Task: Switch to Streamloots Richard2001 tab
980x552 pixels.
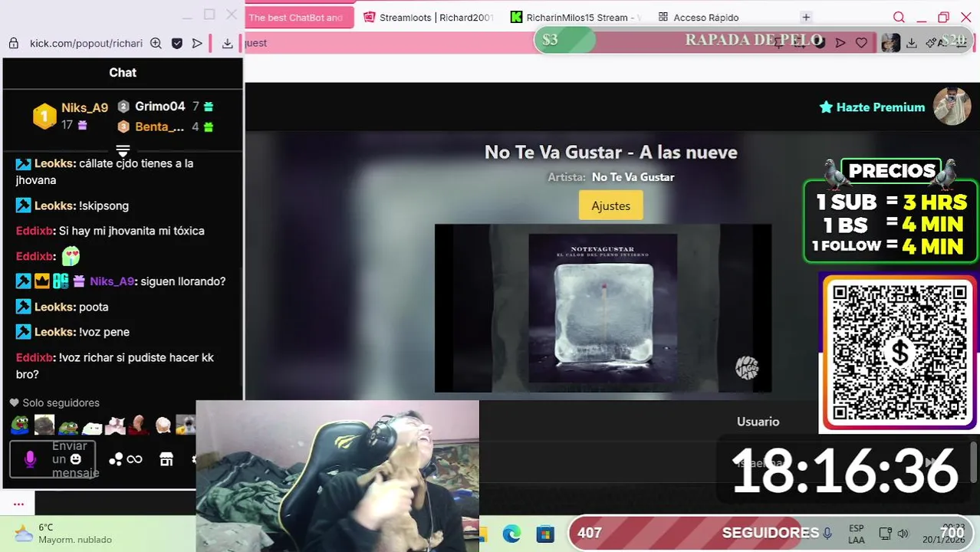Action: tap(429, 17)
